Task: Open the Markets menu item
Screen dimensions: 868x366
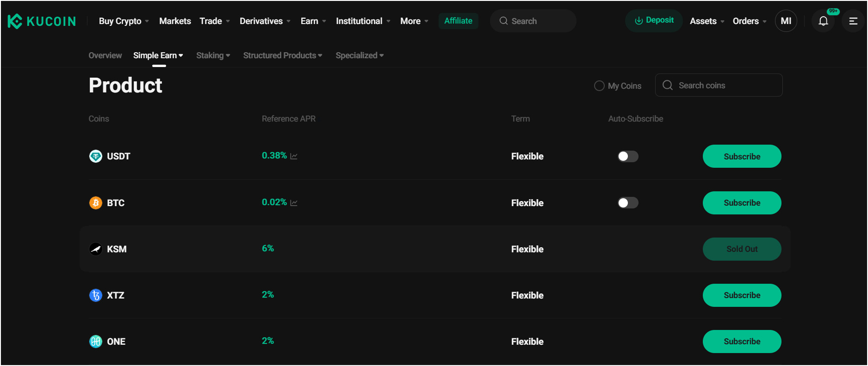Action: point(175,21)
